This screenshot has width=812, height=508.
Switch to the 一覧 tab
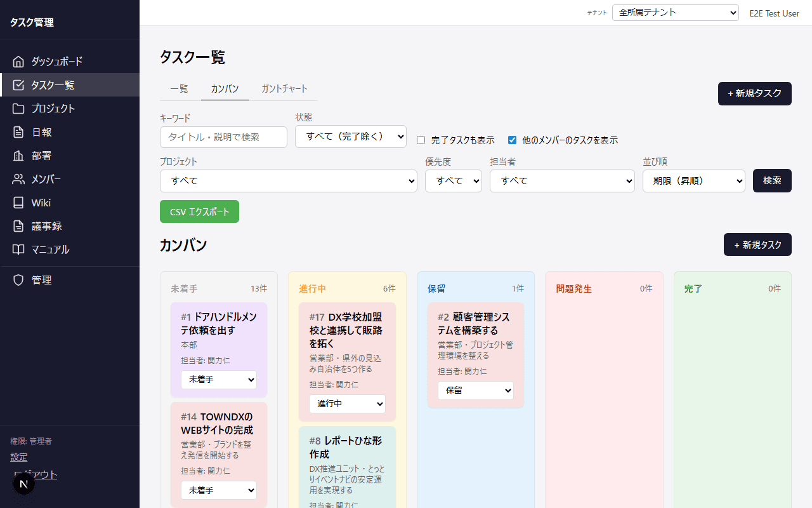[179, 89]
